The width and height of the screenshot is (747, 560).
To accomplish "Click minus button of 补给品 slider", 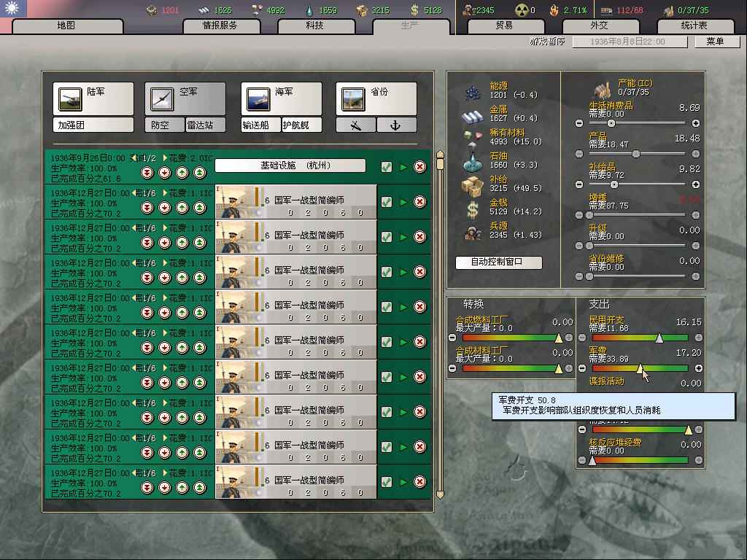I will pos(579,184).
